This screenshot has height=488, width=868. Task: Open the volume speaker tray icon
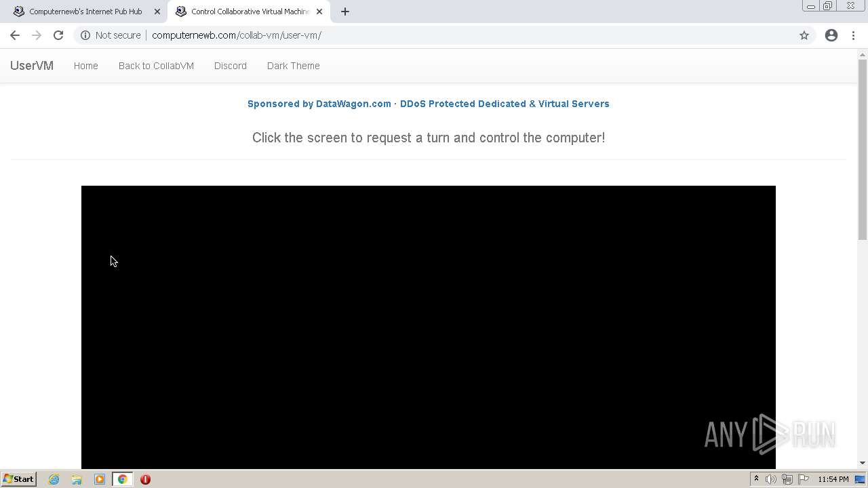[x=771, y=479]
